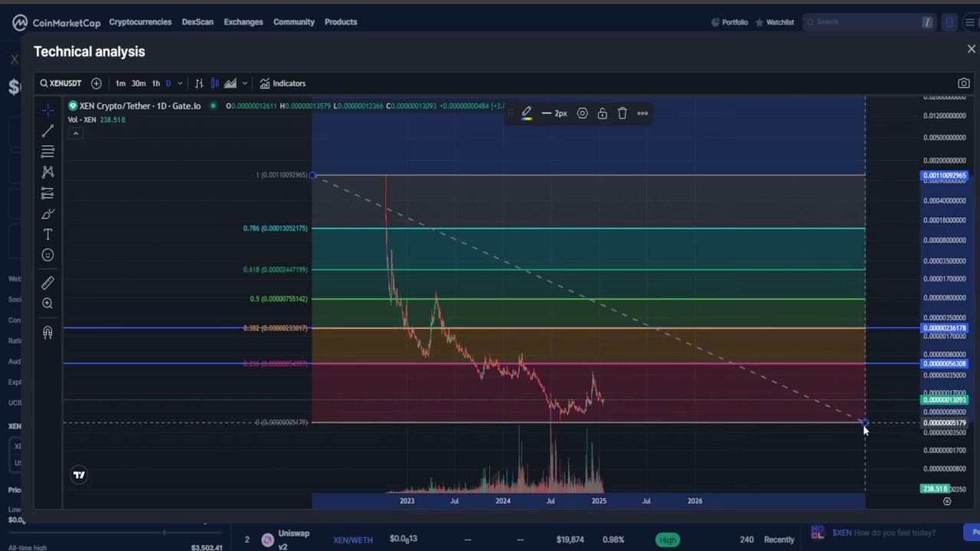Select the 0.618 Fibonacci level label
The image size is (980, 551).
[275, 269]
